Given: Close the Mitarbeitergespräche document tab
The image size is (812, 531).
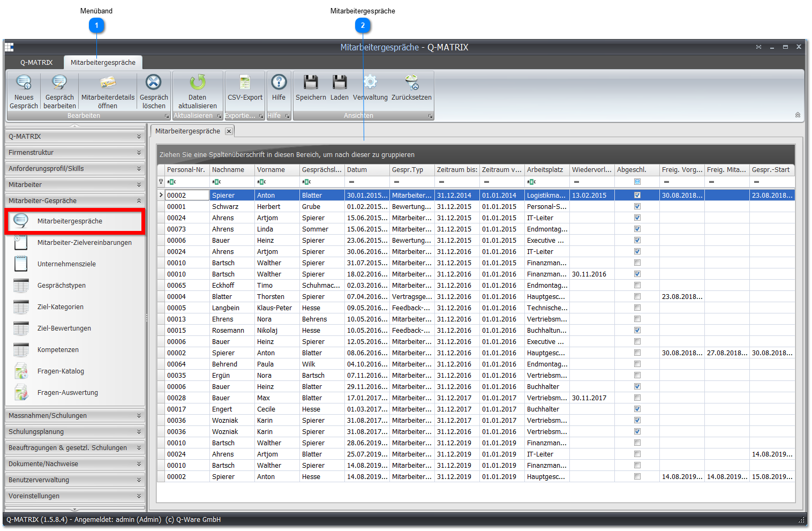Looking at the screenshot, I should tap(229, 131).
